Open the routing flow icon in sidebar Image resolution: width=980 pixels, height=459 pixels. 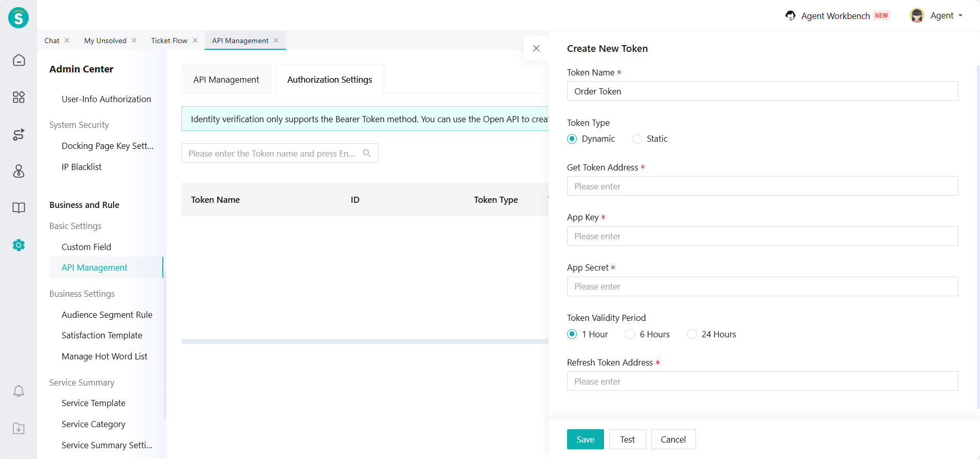point(18,135)
